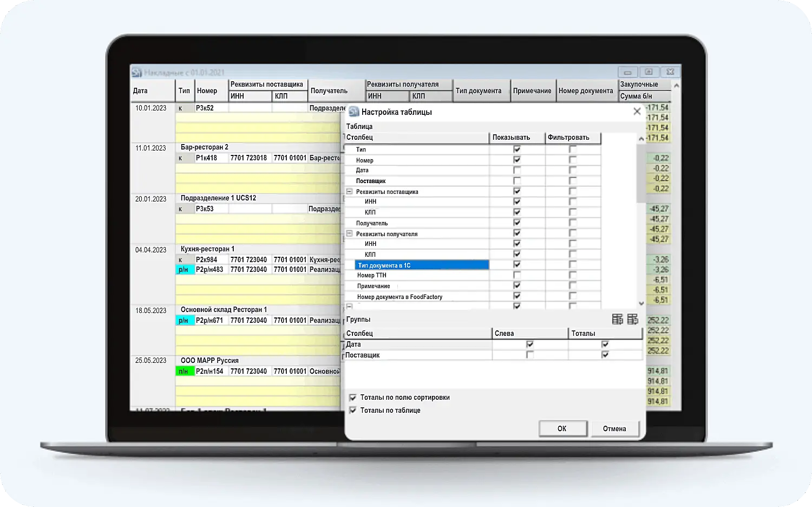Close the Настройка таблицы dialog with X

[637, 111]
